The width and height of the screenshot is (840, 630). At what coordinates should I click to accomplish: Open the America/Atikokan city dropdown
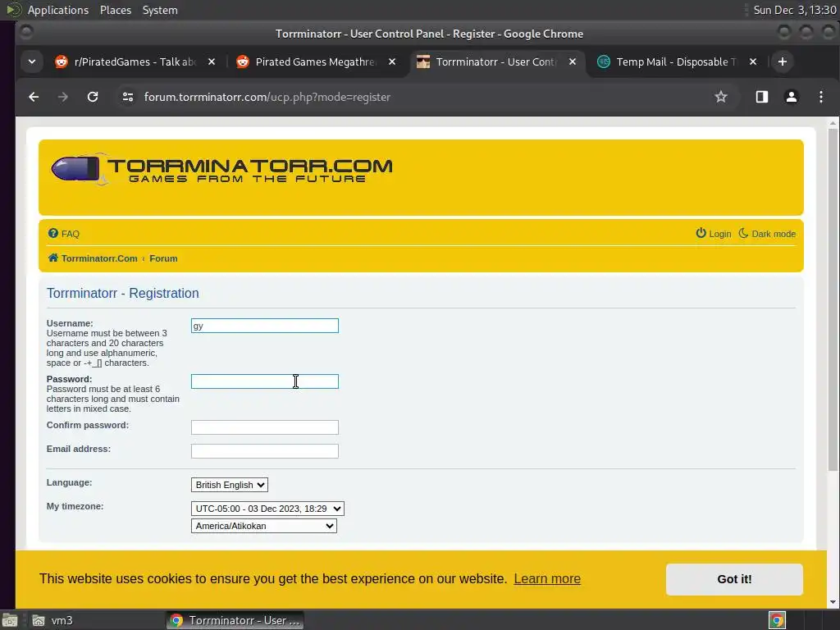(263, 526)
